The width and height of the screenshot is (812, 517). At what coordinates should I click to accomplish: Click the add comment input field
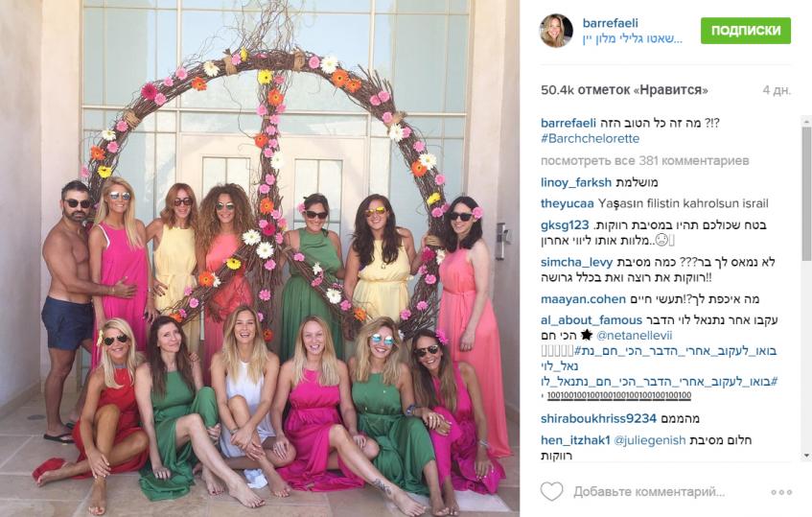[649, 491]
